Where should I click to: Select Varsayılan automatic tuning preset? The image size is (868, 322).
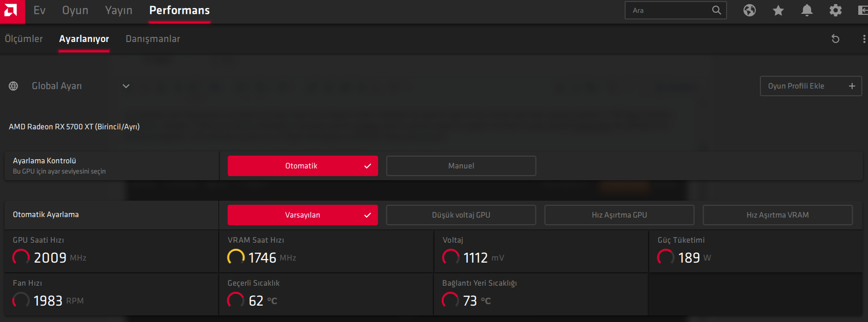[303, 215]
